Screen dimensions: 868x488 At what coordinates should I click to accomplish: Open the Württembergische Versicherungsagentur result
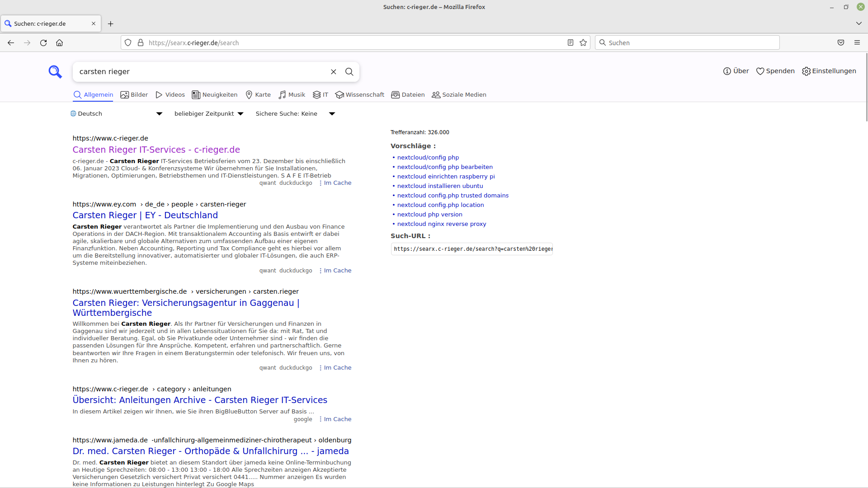pyautogui.click(x=186, y=308)
